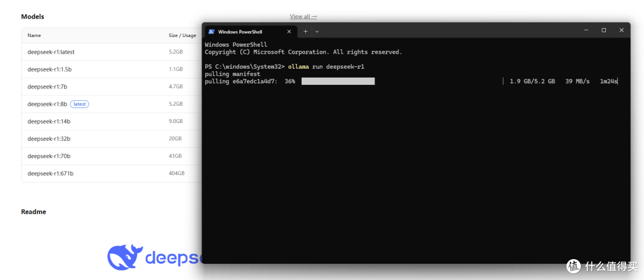Click the Size / Usage column header
The height and width of the screenshot is (280, 644).
click(x=182, y=35)
